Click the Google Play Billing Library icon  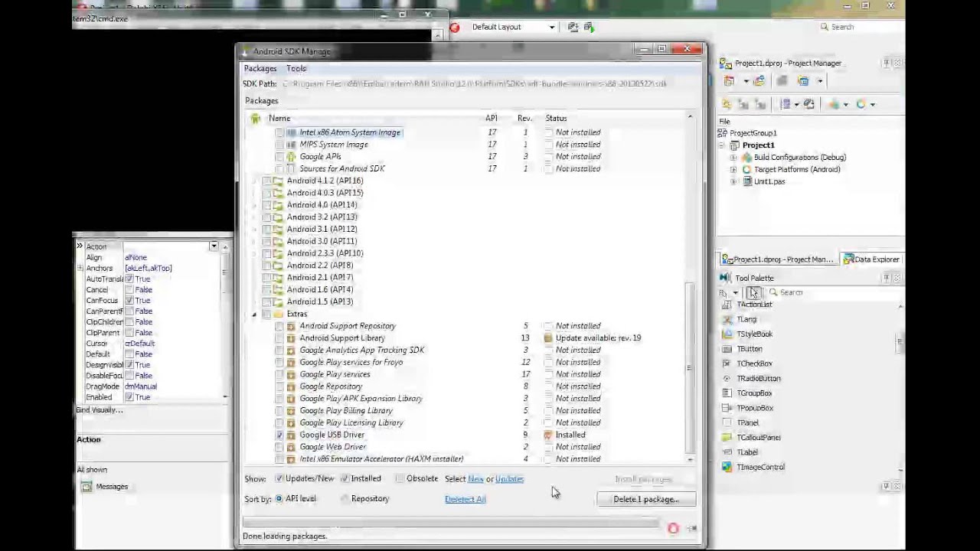click(291, 410)
